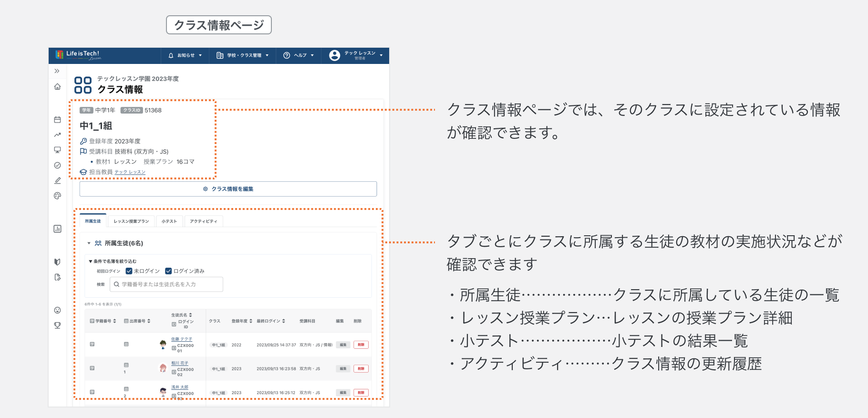The image size is (868, 418).
Task: Open student 佐藤 テク子 link
Action: (182, 339)
